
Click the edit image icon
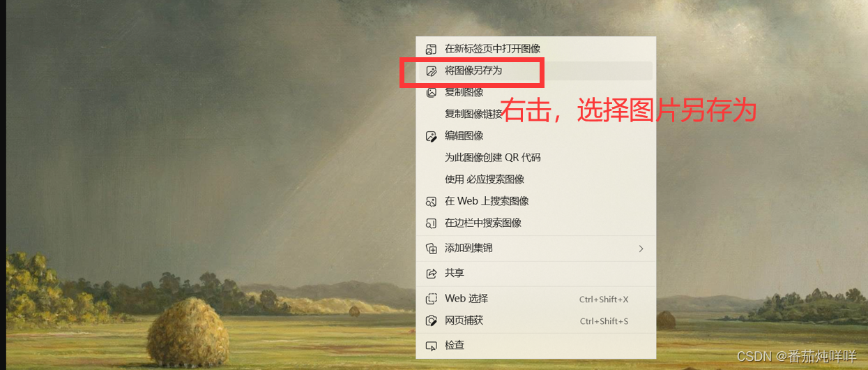coord(431,136)
